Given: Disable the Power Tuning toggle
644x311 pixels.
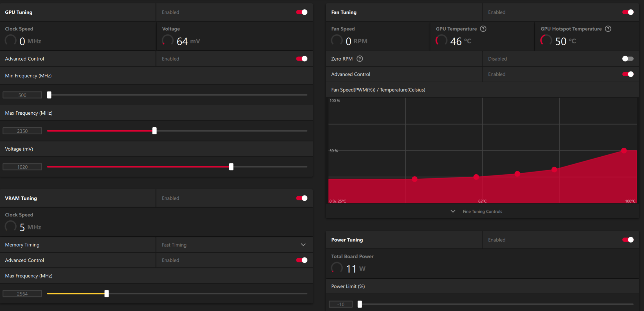Looking at the screenshot, I should point(628,240).
